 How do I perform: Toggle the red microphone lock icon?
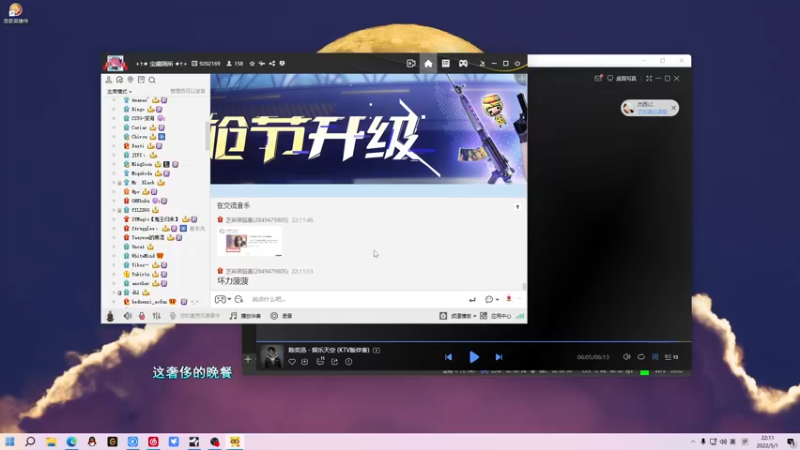click(142, 316)
